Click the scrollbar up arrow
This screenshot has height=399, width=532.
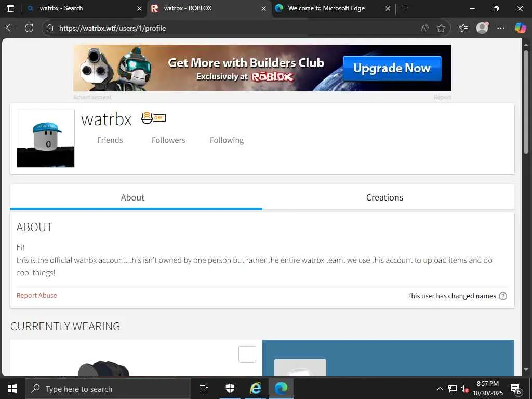point(526,45)
